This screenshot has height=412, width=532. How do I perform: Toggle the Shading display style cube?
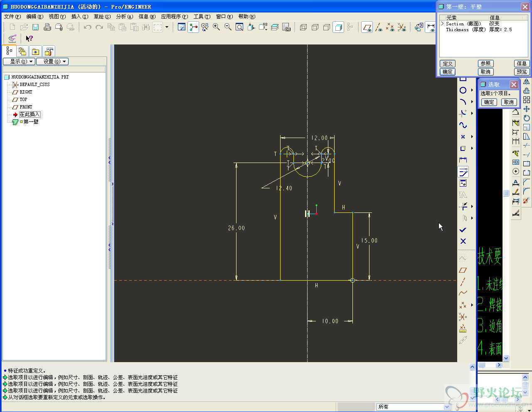(x=338, y=27)
